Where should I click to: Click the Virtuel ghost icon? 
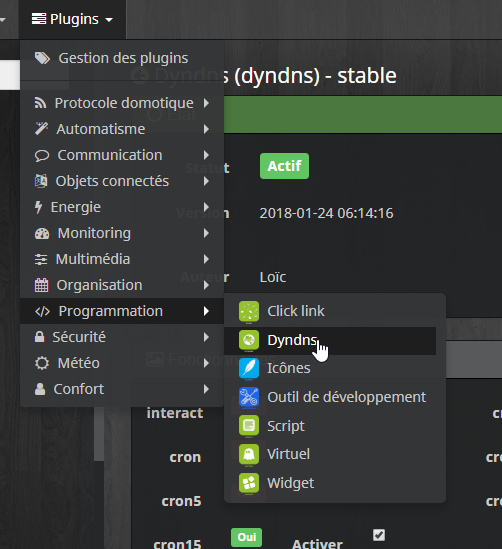pos(249,454)
